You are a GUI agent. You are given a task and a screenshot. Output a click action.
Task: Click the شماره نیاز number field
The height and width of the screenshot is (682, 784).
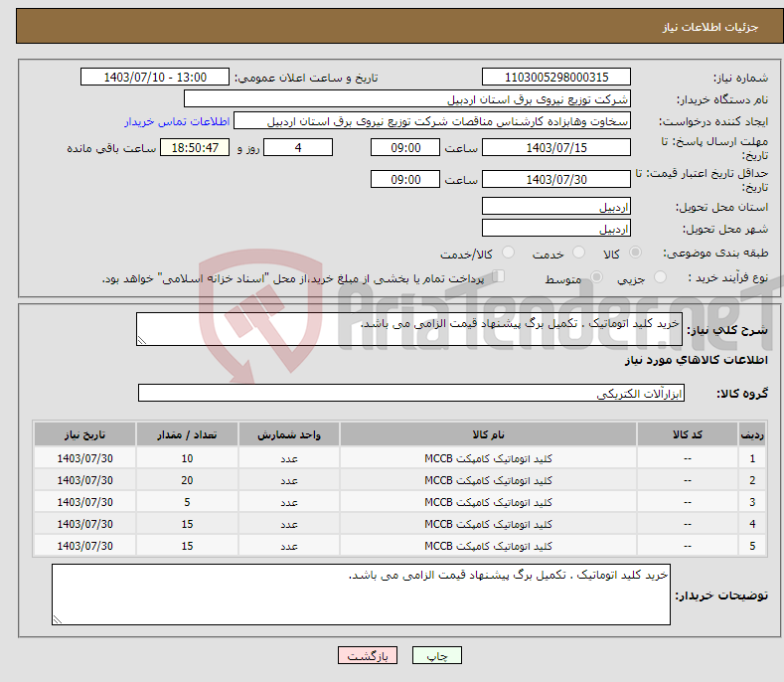click(556, 78)
